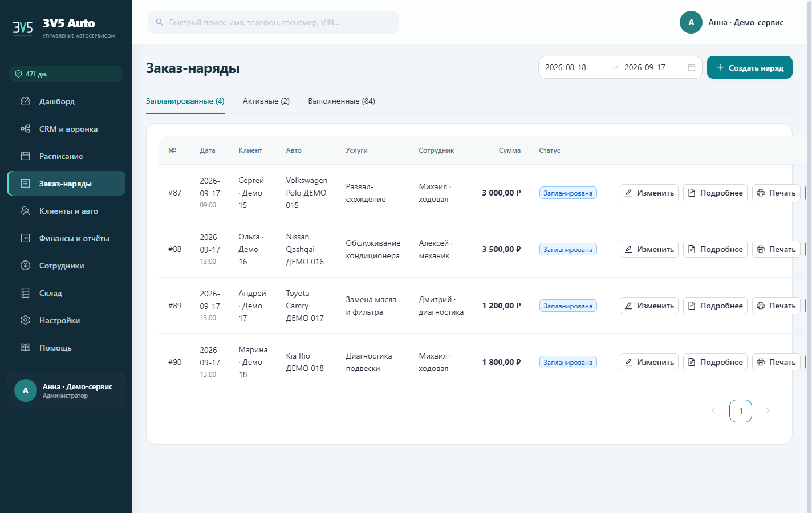Open the Анна · Демо-сервис profile menu in header

point(732,22)
